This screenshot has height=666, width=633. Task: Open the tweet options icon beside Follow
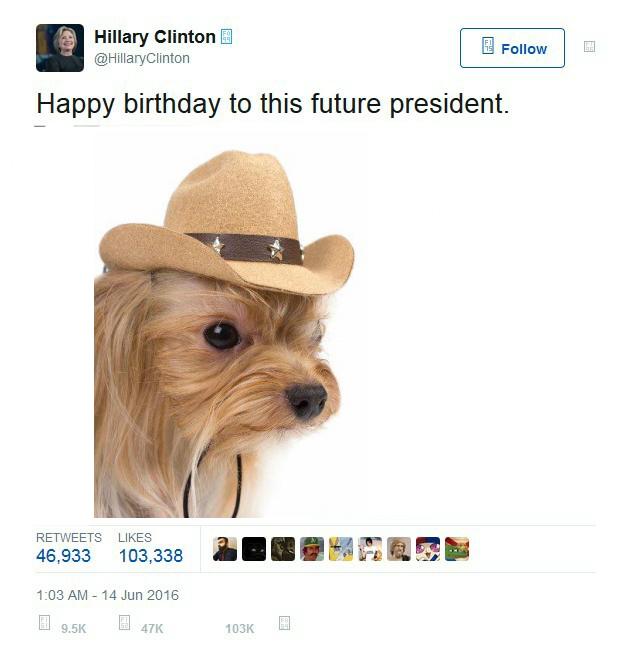pos(589,46)
